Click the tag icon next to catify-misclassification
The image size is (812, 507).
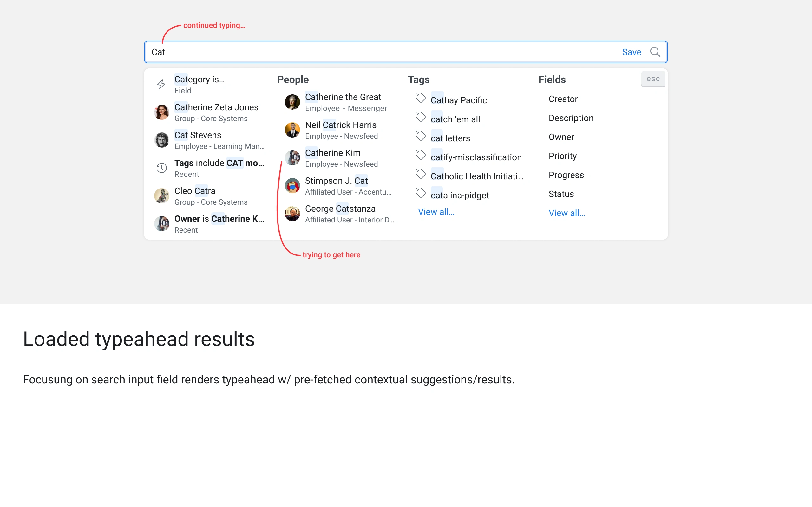click(420, 155)
